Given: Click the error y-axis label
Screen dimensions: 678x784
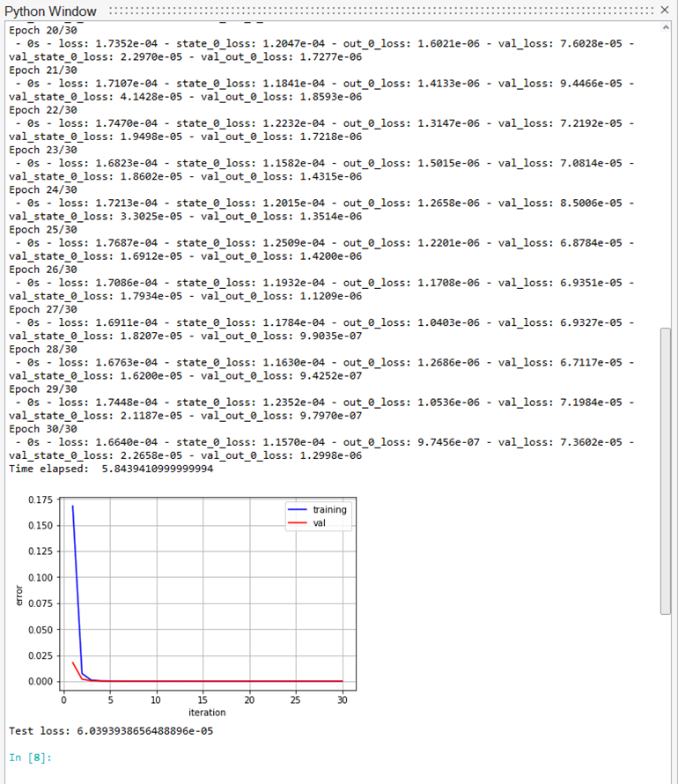Looking at the screenshot, I should pyautogui.click(x=19, y=595).
